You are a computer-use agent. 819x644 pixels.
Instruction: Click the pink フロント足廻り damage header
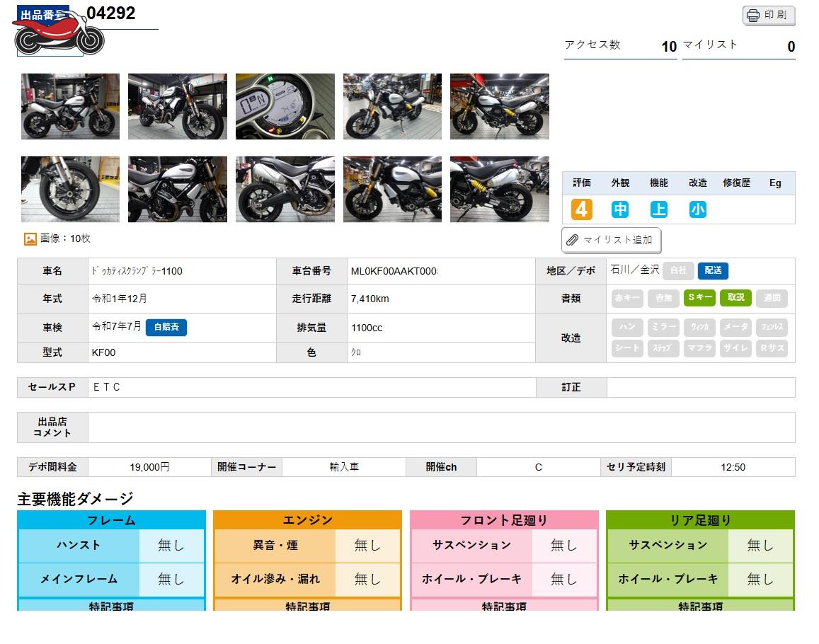(504, 519)
